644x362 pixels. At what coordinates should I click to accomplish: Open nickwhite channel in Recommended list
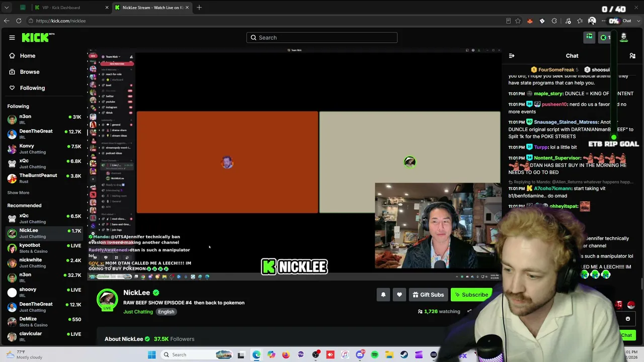coord(44,263)
